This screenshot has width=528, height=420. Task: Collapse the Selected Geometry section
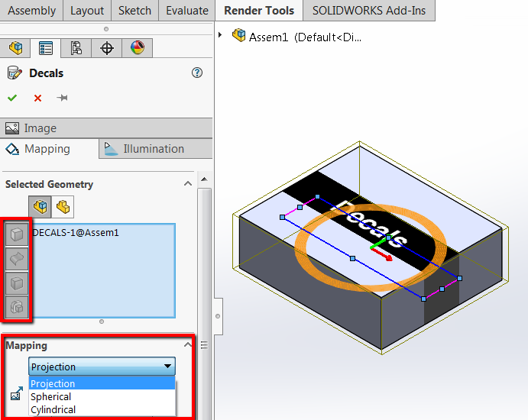pyautogui.click(x=188, y=184)
